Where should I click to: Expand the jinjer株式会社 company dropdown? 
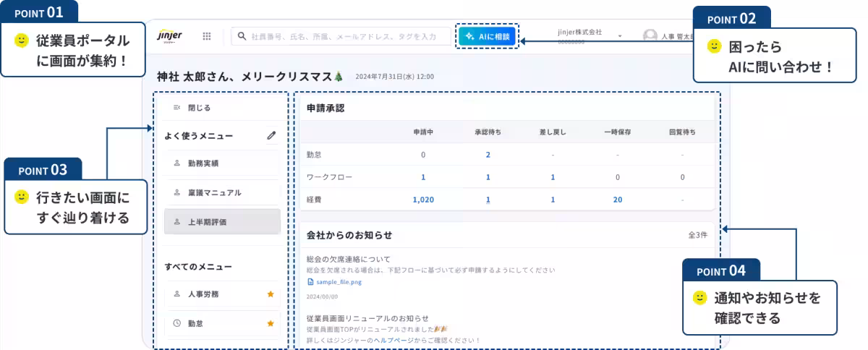click(x=620, y=35)
